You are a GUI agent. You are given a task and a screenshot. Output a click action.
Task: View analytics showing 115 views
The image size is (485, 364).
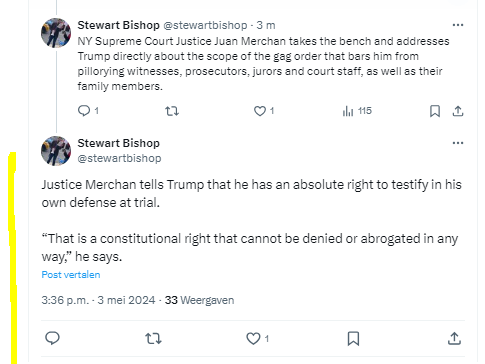click(357, 111)
